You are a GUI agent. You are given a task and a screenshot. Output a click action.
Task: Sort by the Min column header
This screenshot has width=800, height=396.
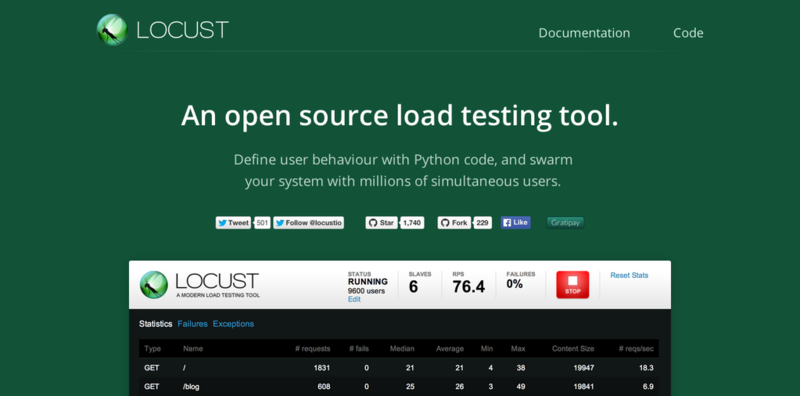(487, 349)
